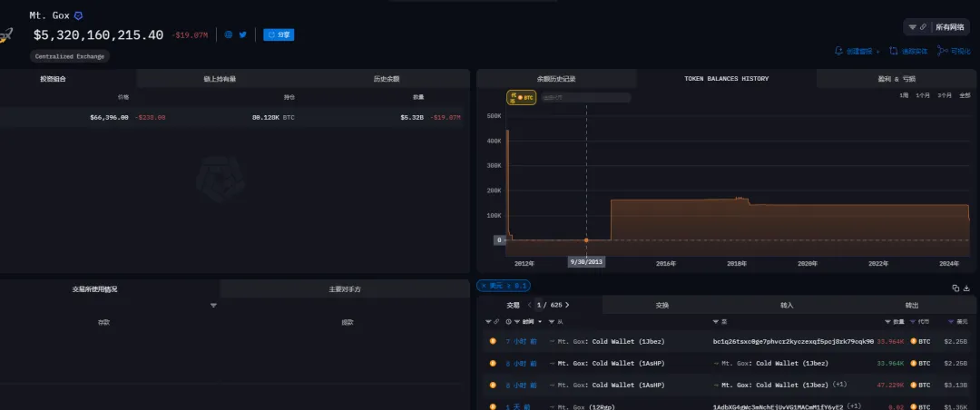The image size is (980, 410).
Task: Set chart range to 1周
Action: coord(904,95)
